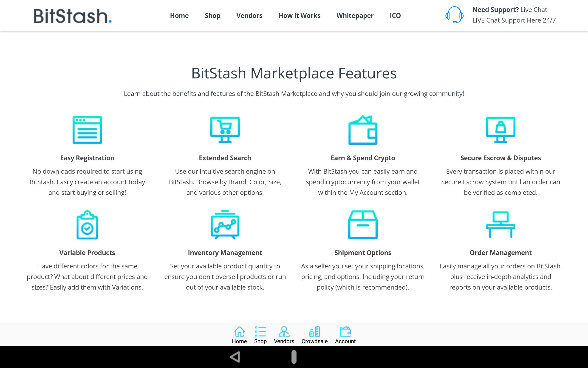Tap the Android back triangle button

click(x=235, y=357)
